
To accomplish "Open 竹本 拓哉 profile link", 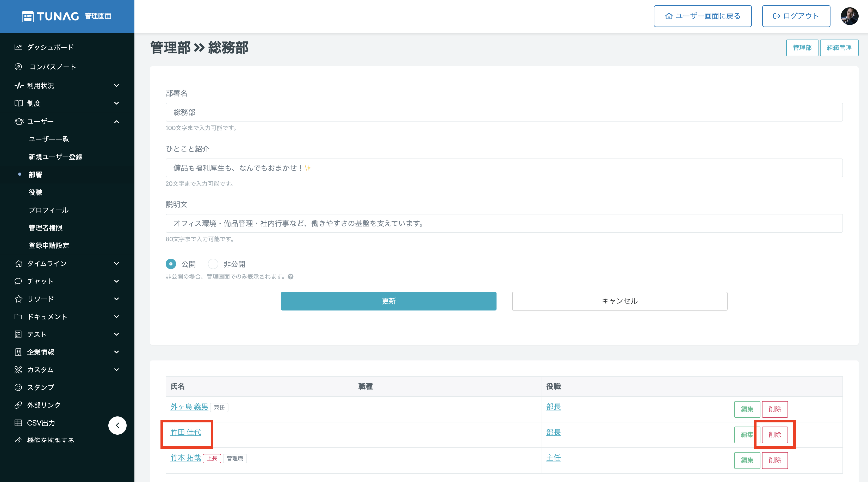I will coord(186,458).
